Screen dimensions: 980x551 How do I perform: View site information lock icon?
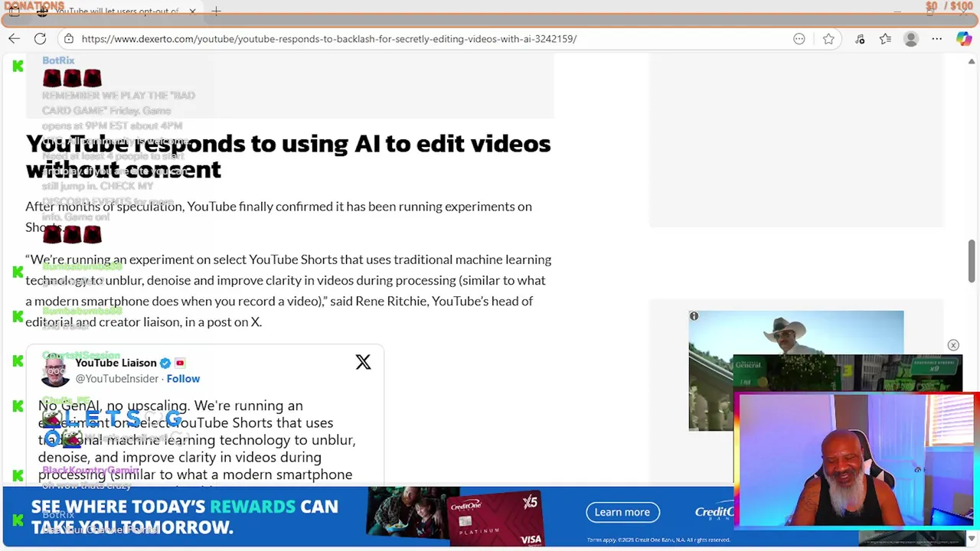pyautogui.click(x=69, y=38)
